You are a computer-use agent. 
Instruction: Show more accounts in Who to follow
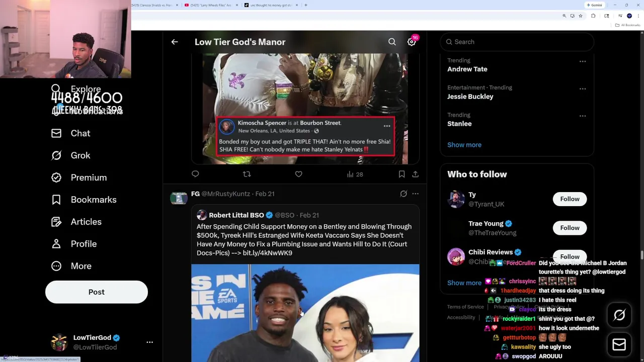click(x=464, y=283)
